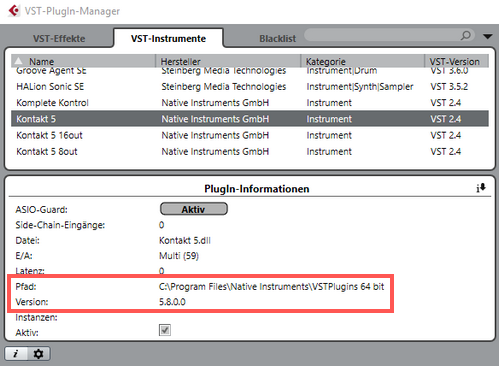
Task: Select the Komplete Kontrol plugin
Action: point(250,103)
